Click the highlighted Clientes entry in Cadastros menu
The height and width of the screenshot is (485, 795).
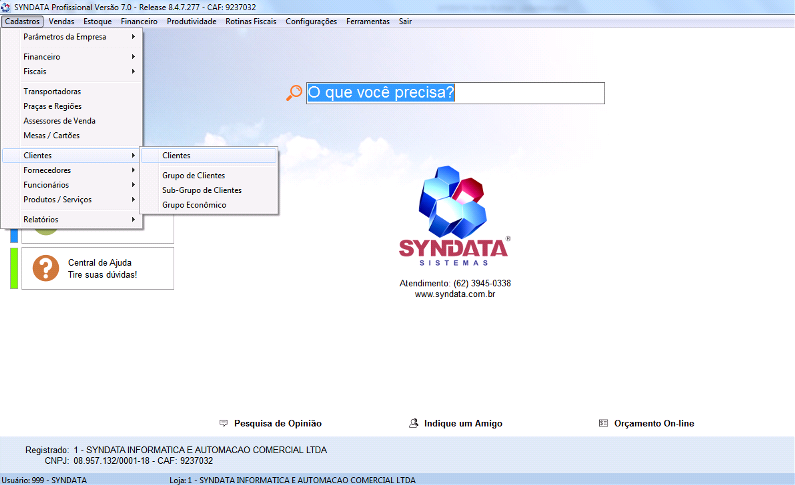coord(72,156)
